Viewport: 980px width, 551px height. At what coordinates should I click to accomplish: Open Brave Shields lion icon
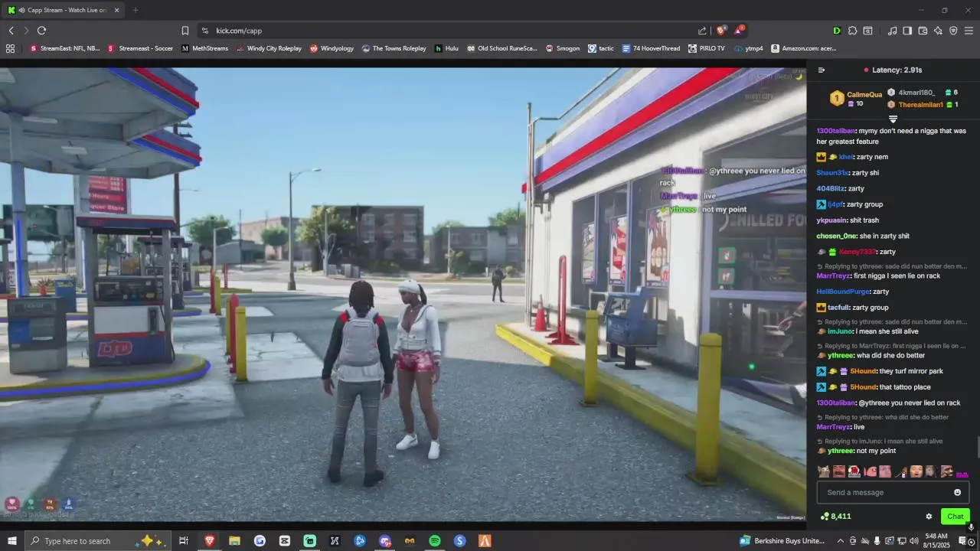(x=720, y=31)
